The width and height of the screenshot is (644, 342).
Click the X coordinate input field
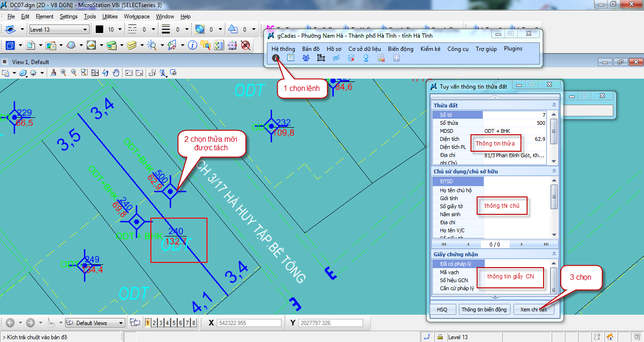tap(248, 323)
